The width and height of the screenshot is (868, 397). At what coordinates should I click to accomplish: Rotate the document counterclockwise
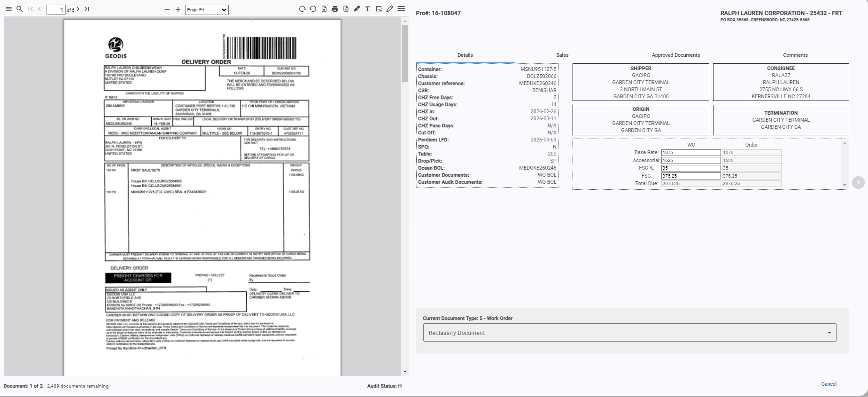(x=313, y=9)
